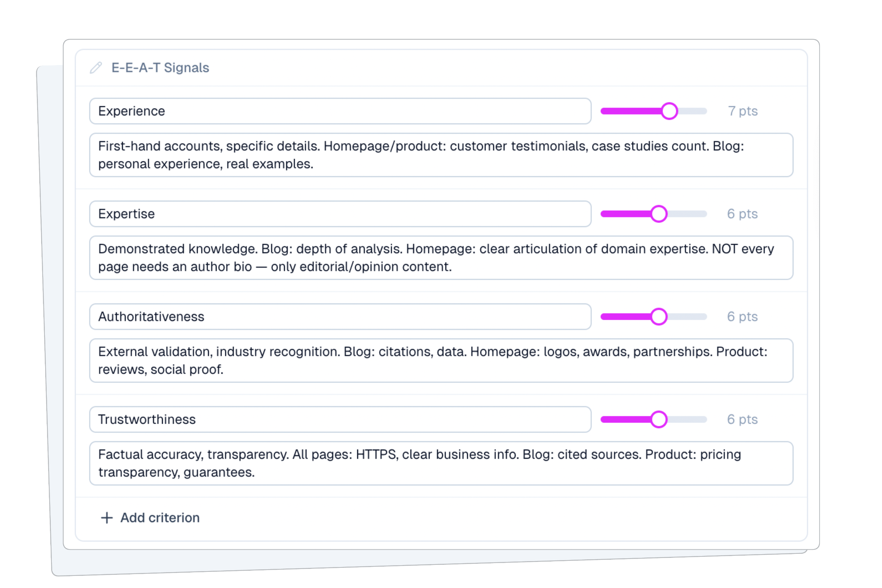Click the Authoritativeness points slider handle
882x588 pixels.
pyautogui.click(x=659, y=317)
